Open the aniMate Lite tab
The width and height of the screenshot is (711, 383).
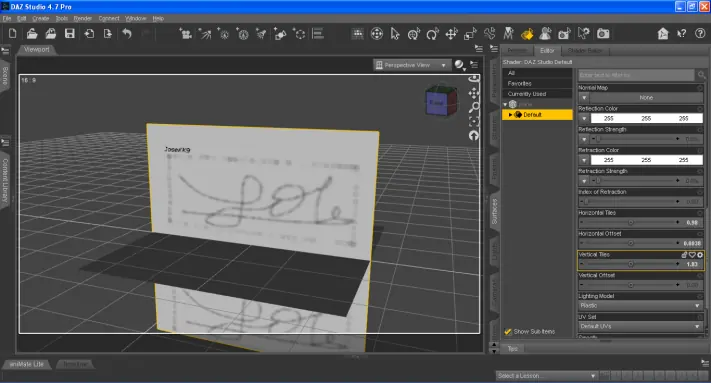pos(27,364)
